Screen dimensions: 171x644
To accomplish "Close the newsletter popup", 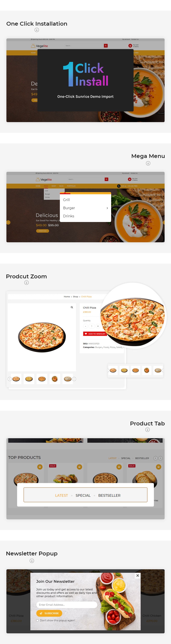I will (137, 575).
